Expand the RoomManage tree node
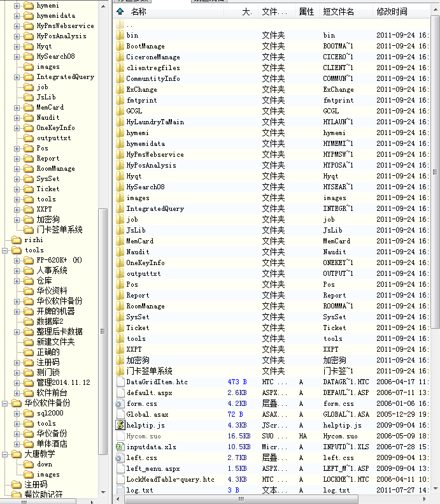Screen dimensions: 440x504 17,169
